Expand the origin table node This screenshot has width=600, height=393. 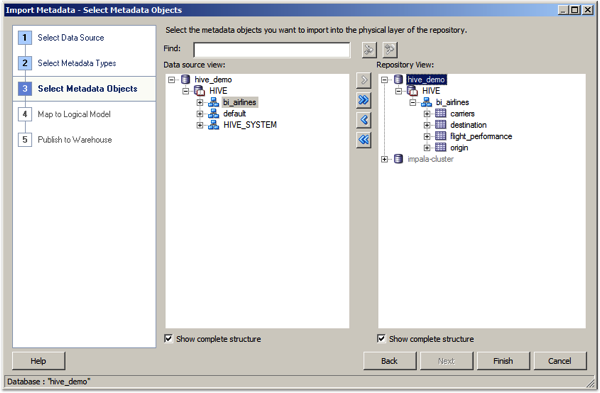[427, 148]
